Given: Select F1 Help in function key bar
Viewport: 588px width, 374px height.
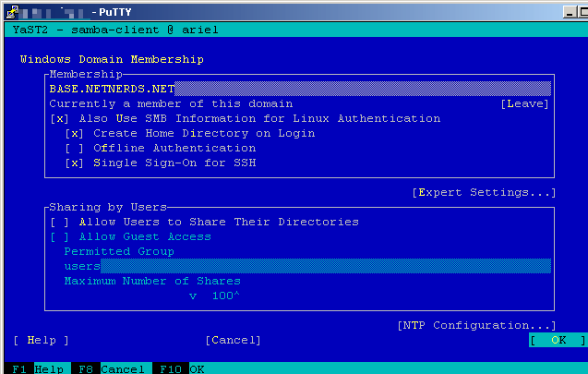Looking at the screenshot, I should point(35,368).
